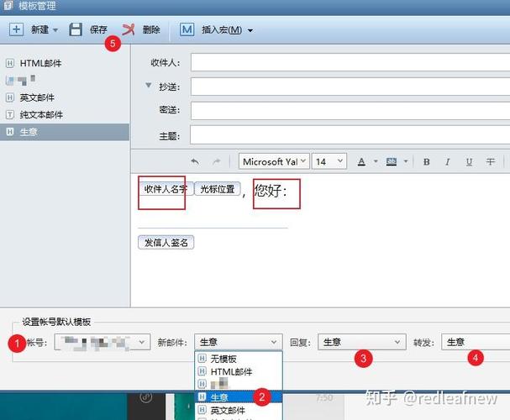Click the 您好 text in editor
The height and width of the screenshot is (420, 510).
271,191
